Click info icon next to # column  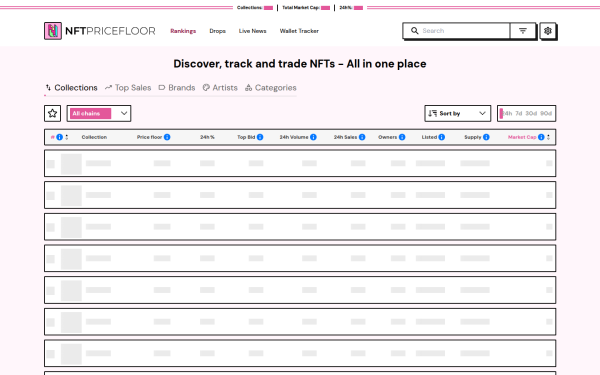[59, 137]
